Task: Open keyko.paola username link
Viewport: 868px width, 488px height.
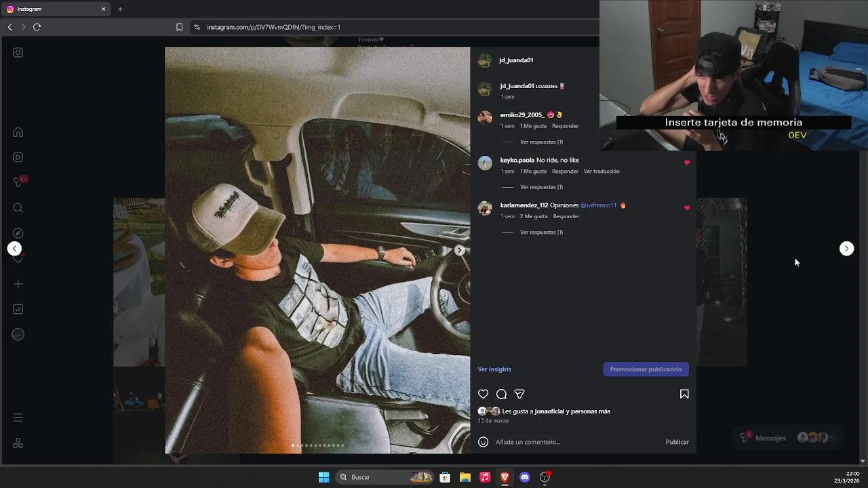Action: (517, 161)
